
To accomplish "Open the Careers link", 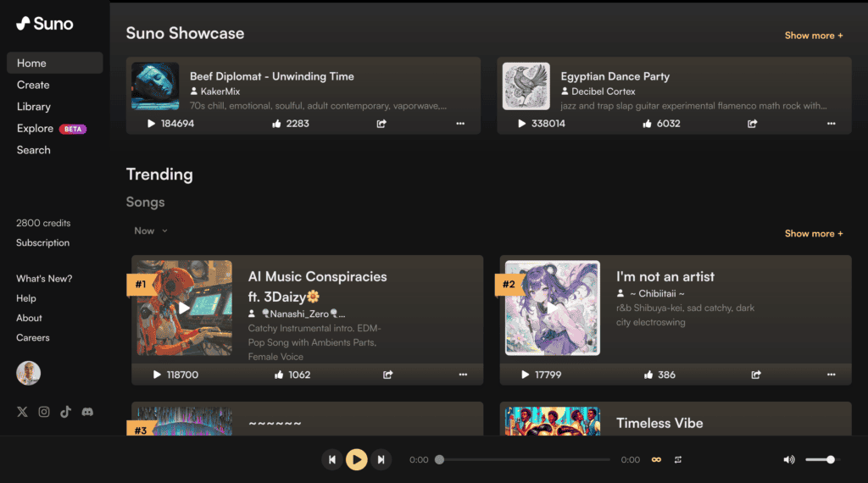I will (x=33, y=337).
